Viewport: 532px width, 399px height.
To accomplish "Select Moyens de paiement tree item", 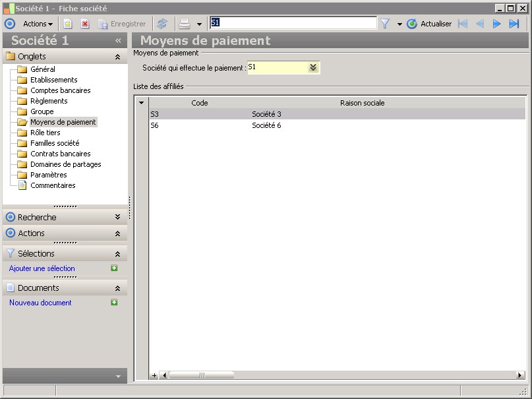I will (x=63, y=122).
